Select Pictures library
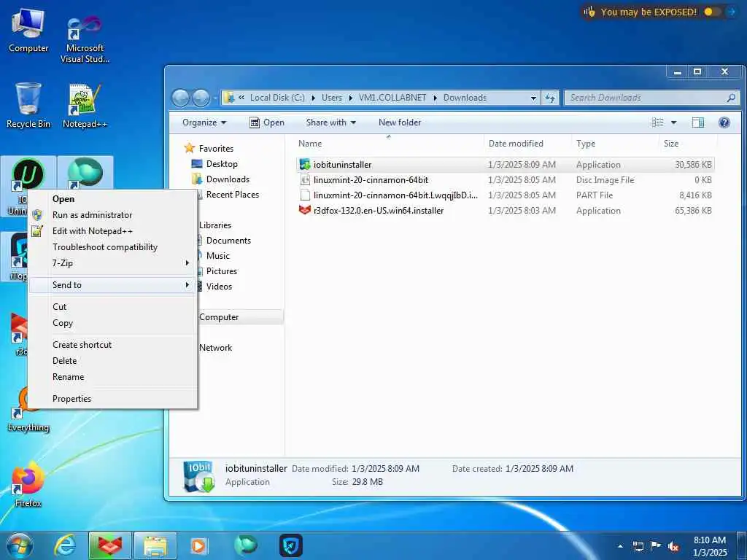747x560 pixels. (x=222, y=271)
